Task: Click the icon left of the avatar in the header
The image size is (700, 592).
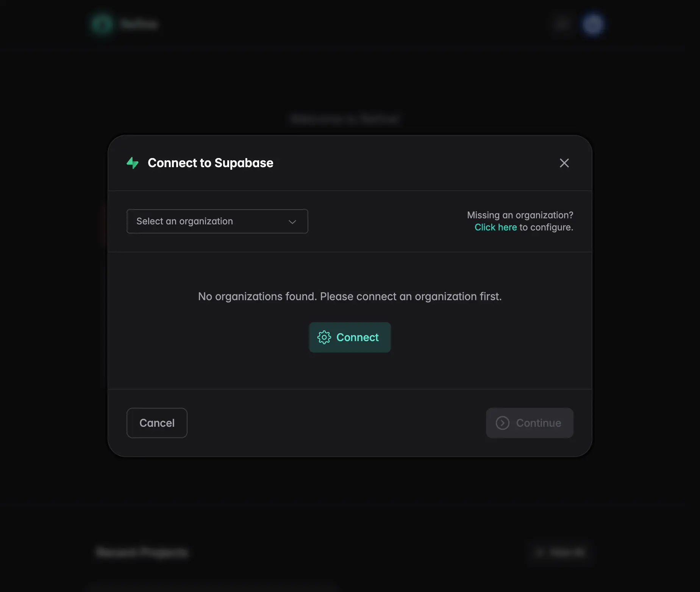Action: click(x=562, y=23)
